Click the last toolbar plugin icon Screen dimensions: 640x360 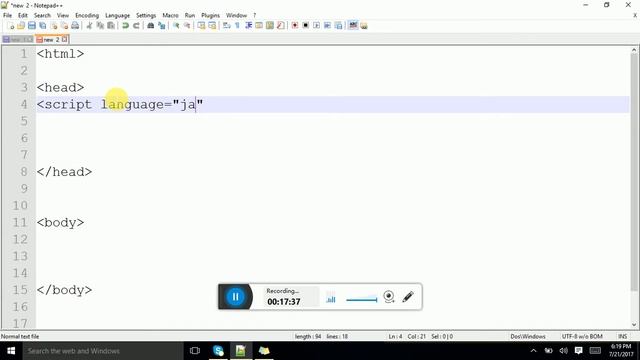tap(364, 25)
